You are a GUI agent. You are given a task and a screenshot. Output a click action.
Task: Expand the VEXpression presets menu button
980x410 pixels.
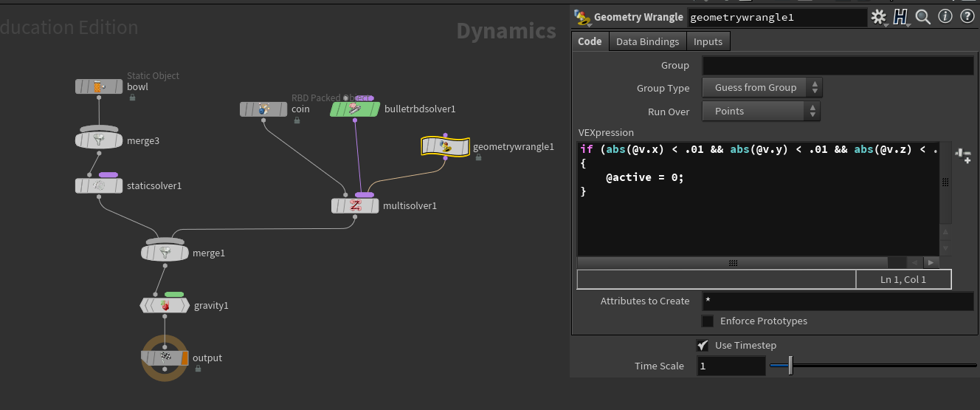point(962,154)
